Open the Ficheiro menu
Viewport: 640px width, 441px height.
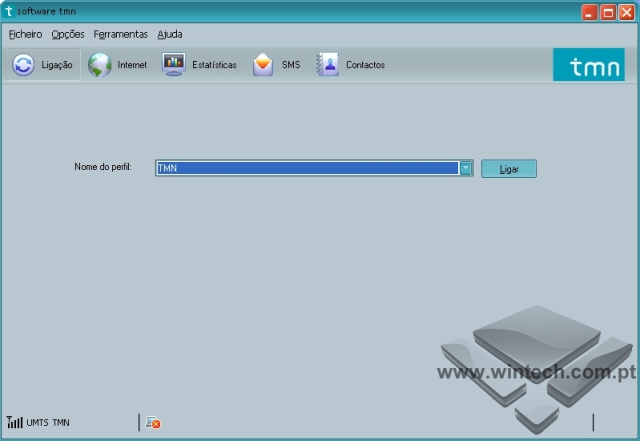(x=25, y=34)
